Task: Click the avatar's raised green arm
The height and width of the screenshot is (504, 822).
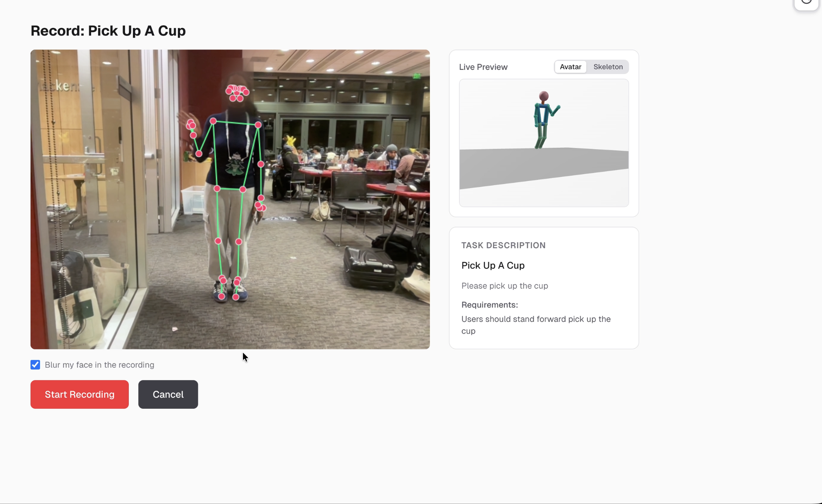Action: [x=555, y=111]
